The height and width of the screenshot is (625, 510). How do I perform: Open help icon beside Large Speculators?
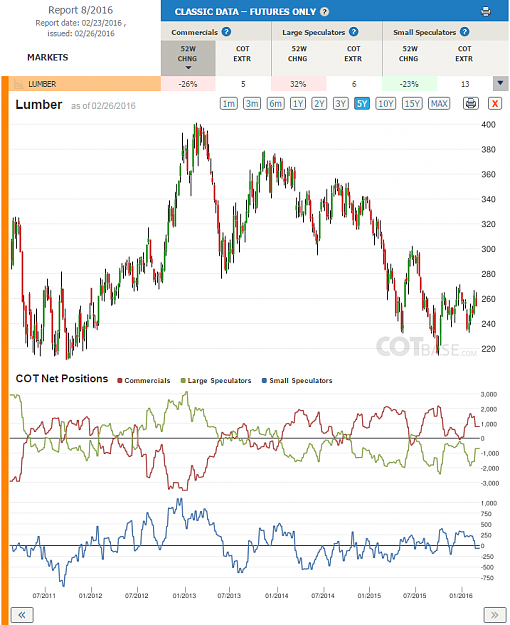354,32
